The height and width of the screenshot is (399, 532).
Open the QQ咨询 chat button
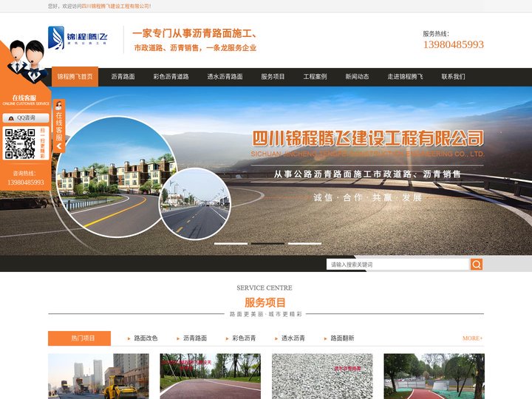click(26, 117)
